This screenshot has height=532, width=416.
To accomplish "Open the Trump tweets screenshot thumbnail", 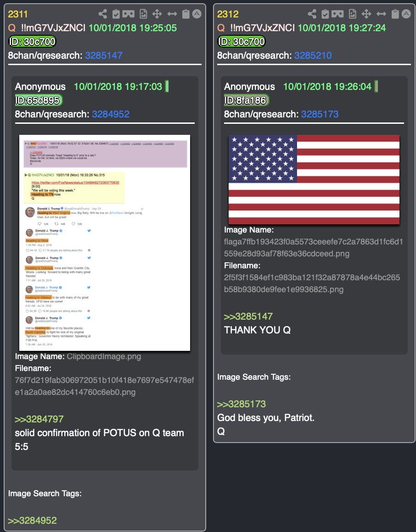I will coord(105,243).
